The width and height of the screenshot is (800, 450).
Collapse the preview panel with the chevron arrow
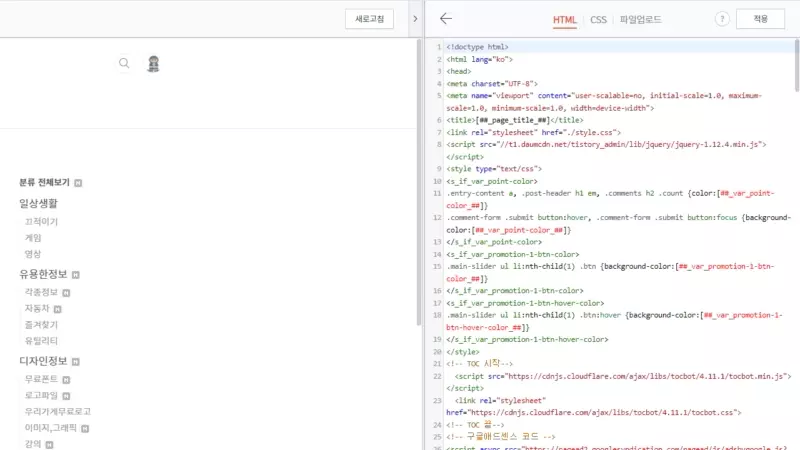pyautogui.click(x=415, y=19)
